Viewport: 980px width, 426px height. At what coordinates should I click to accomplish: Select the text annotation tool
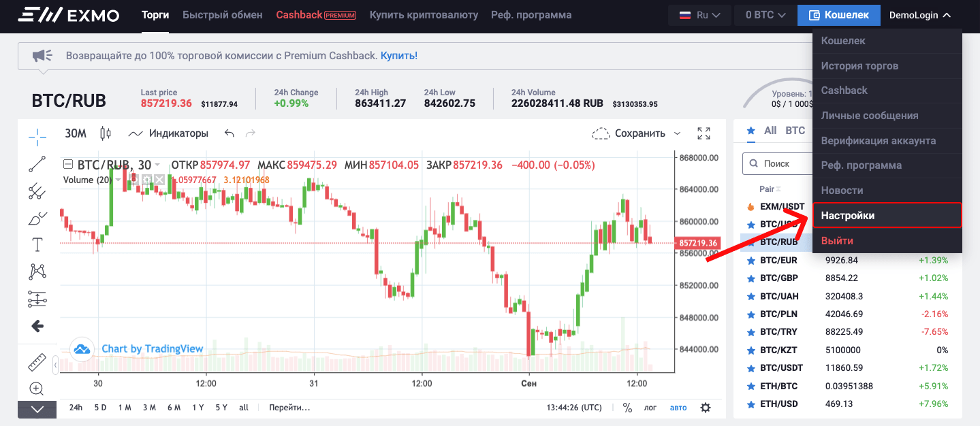pyautogui.click(x=37, y=245)
